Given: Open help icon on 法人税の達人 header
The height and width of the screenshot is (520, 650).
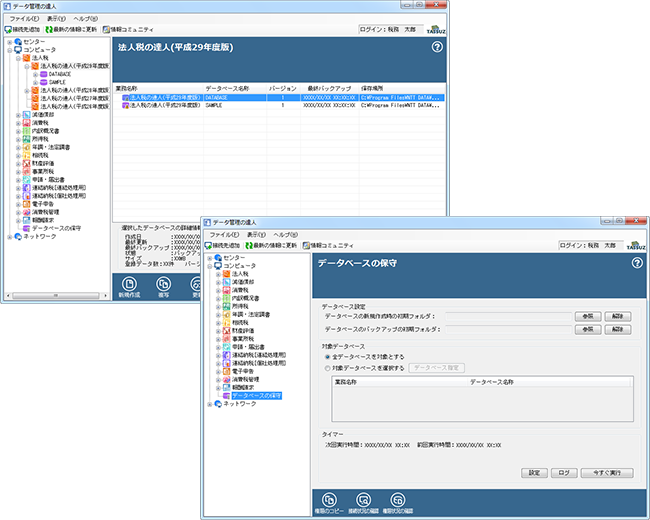Looking at the screenshot, I should pyautogui.click(x=437, y=47).
